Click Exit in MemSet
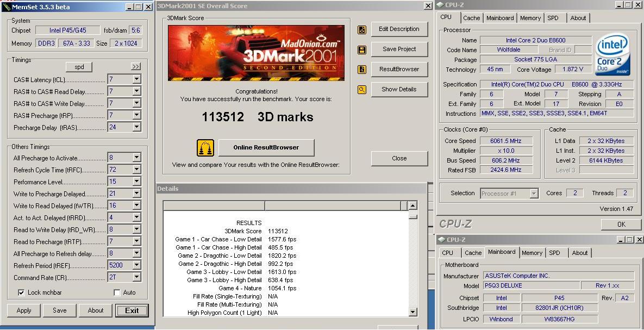The width and height of the screenshot is (644, 330). click(132, 310)
